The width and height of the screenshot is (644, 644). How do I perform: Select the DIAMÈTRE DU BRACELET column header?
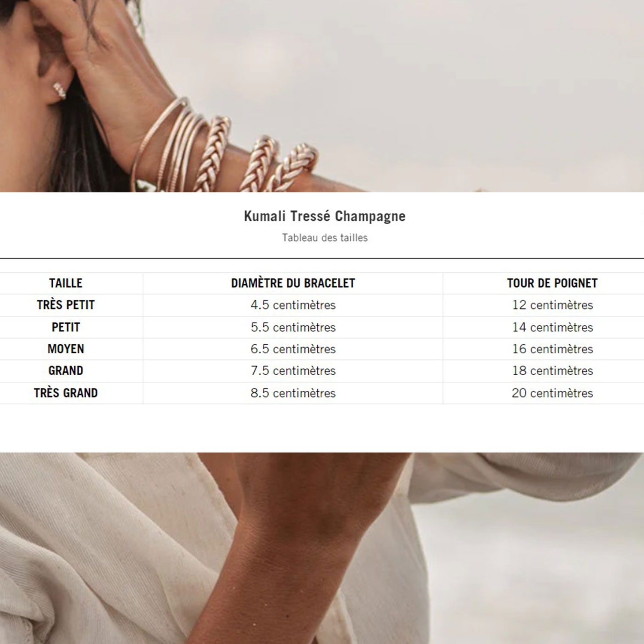point(293,283)
